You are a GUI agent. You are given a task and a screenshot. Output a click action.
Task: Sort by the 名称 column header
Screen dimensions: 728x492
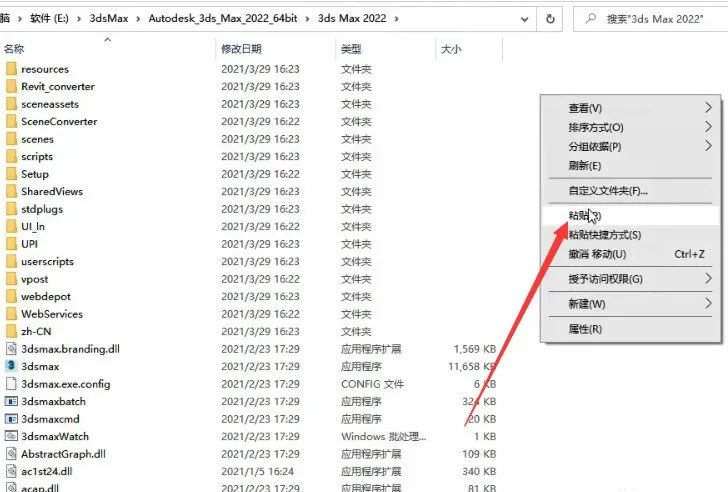(14, 49)
